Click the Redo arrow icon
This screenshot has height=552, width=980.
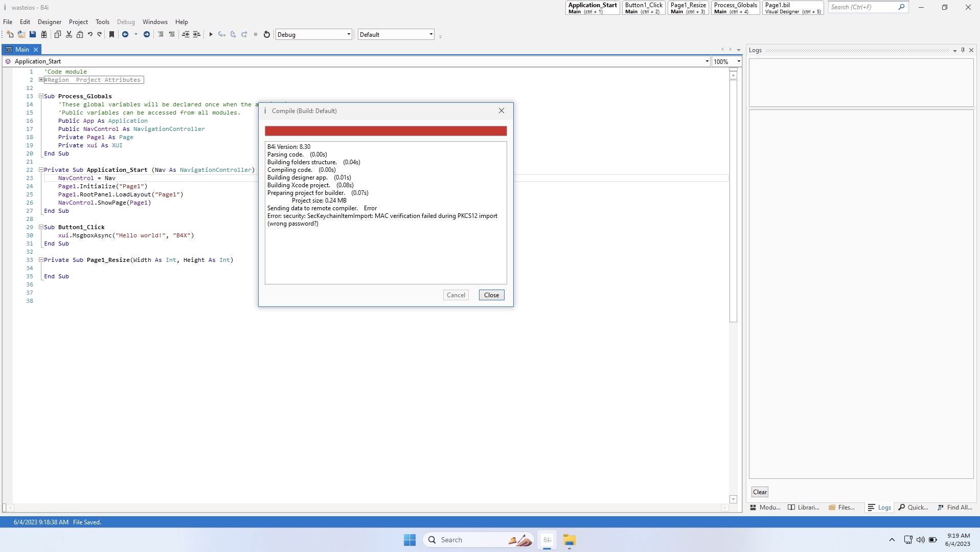point(100,34)
